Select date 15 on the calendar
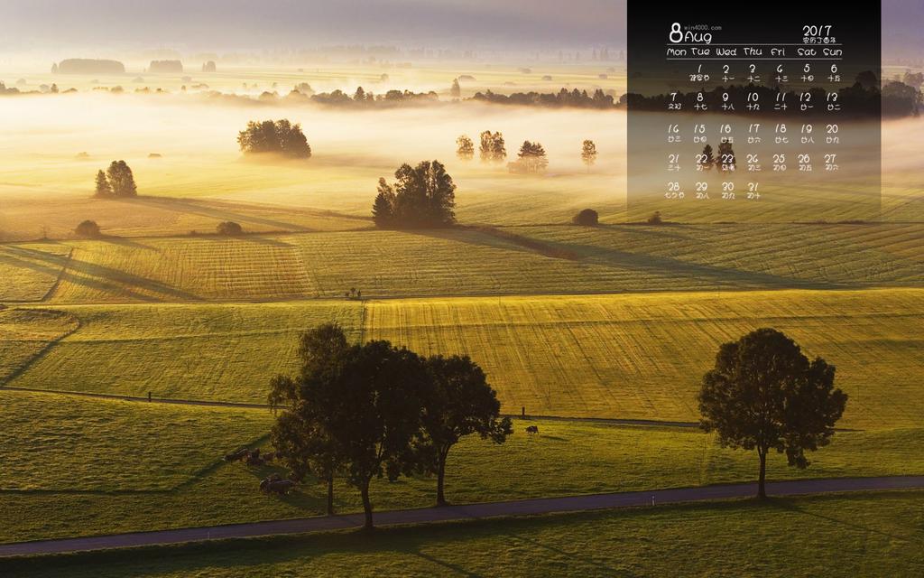This screenshot has width=924, height=578. point(699,129)
